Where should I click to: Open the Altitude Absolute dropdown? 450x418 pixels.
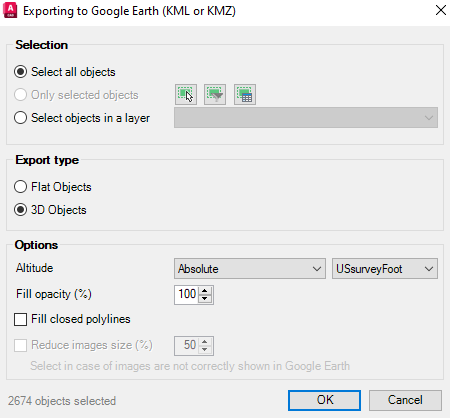250,268
